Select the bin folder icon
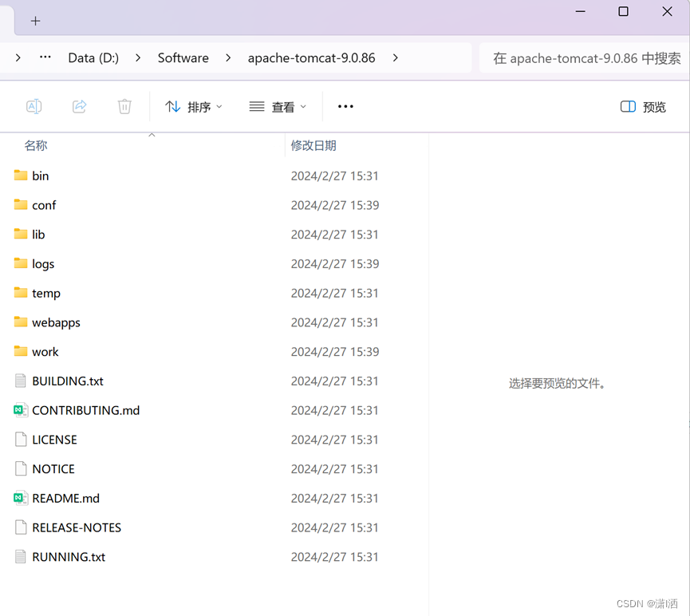Image resolution: width=690 pixels, height=616 pixels. pos(20,176)
